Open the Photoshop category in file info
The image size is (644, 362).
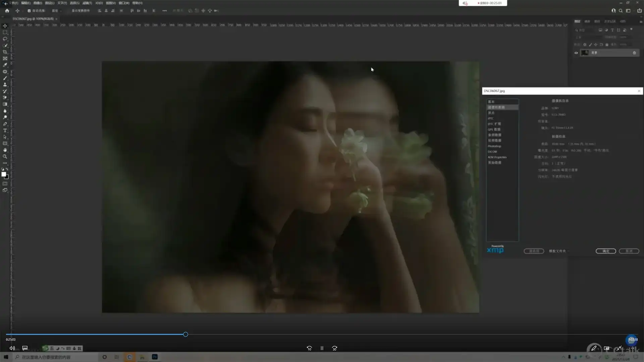(x=494, y=146)
